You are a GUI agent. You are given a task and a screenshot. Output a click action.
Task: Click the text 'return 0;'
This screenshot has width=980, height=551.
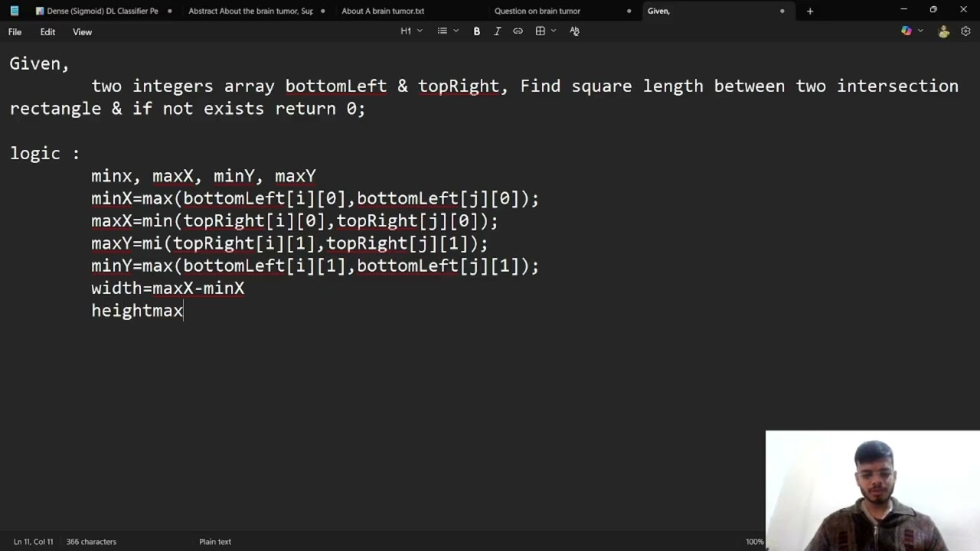click(320, 109)
